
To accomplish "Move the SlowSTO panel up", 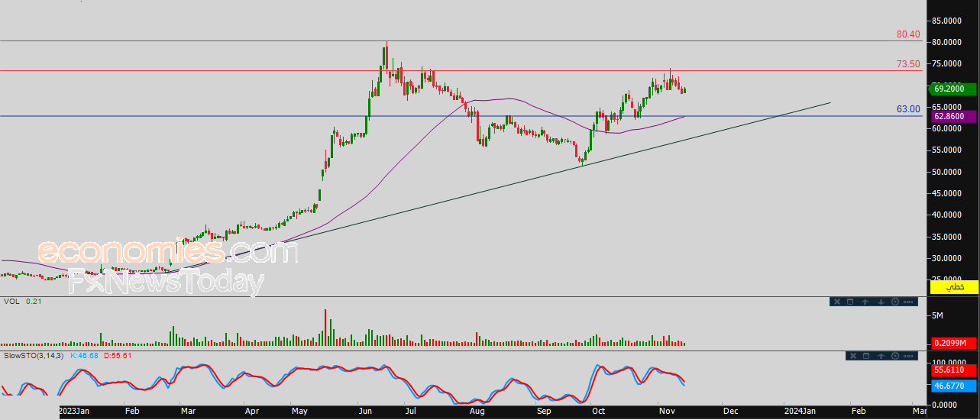I will [x=881, y=356].
